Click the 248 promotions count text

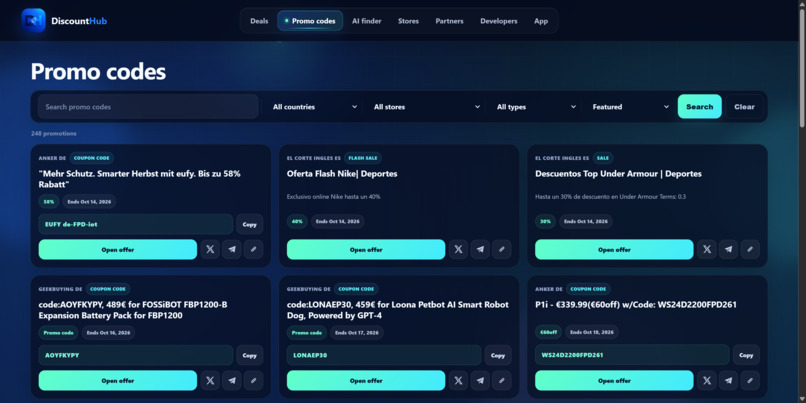[53, 134]
